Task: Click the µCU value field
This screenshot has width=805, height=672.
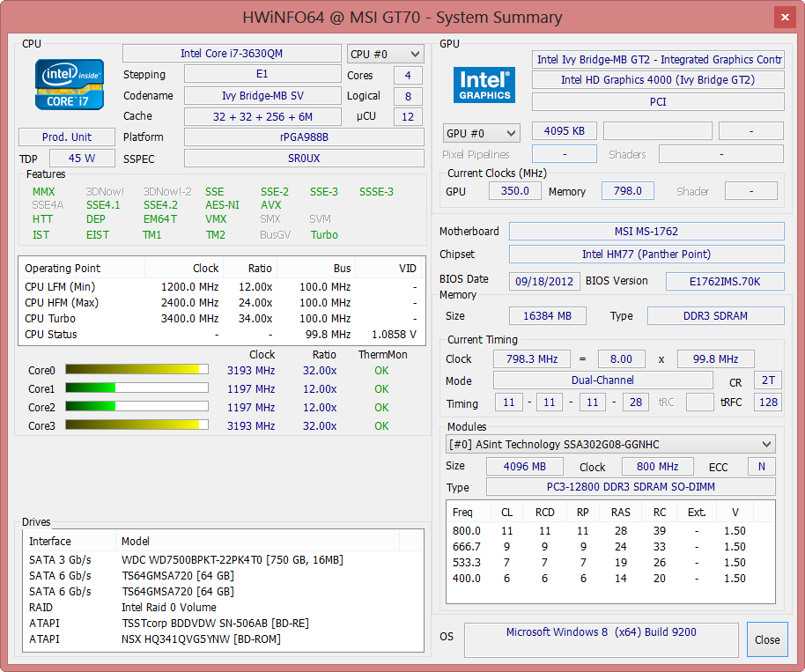Action: click(x=408, y=116)
